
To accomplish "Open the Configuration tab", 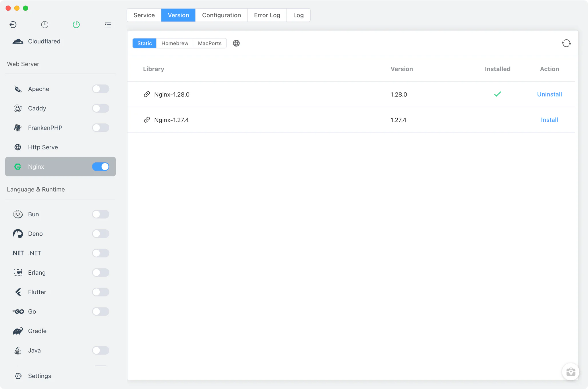I will [221, 15].
